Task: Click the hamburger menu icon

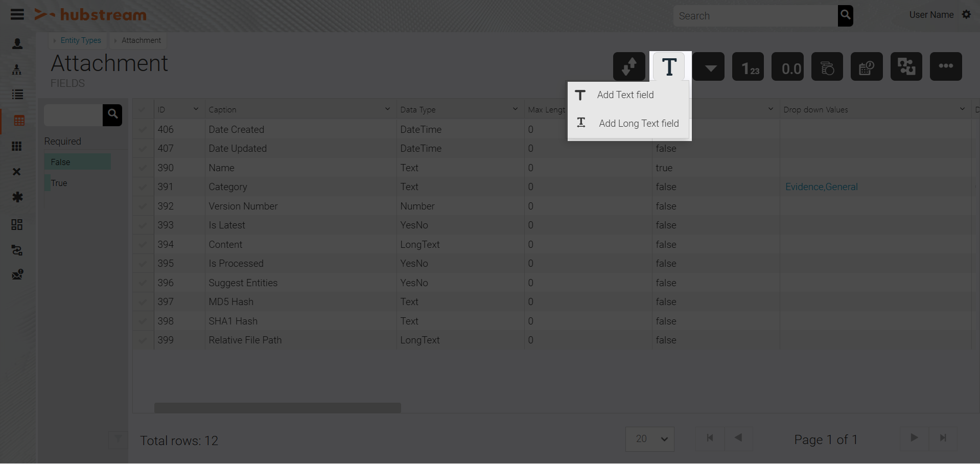Action: (x=17, y=14)
